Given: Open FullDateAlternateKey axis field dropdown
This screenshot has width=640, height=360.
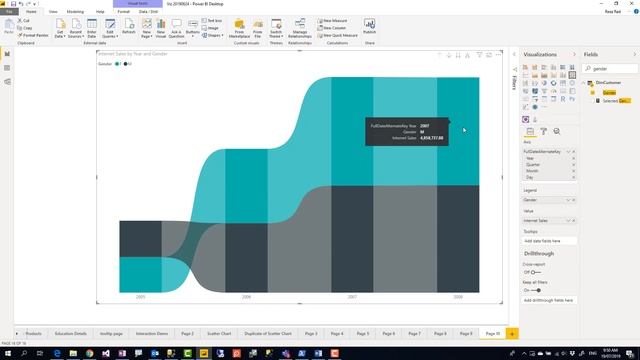Looking at the screenshot, I should point(568,151).
